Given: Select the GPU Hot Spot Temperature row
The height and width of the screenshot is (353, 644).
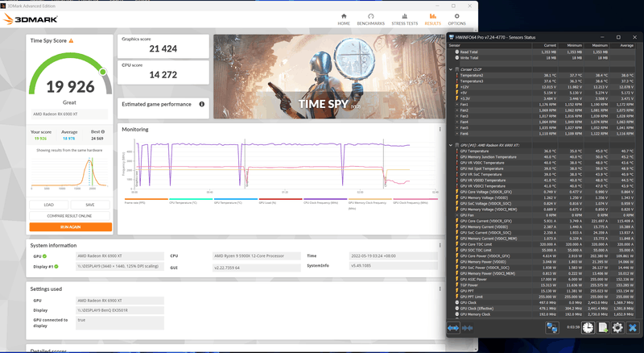Looking at the screenshot, I should [x=541, y=168].
